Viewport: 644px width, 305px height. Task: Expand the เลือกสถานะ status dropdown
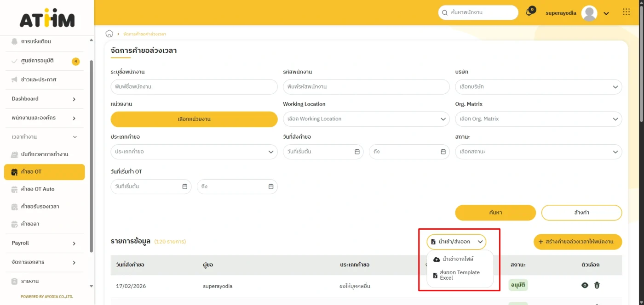coord(538,152)
